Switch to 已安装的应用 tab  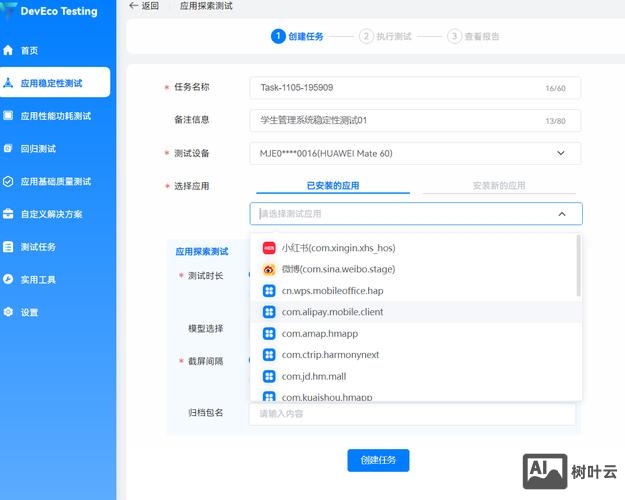click(333, 185)
